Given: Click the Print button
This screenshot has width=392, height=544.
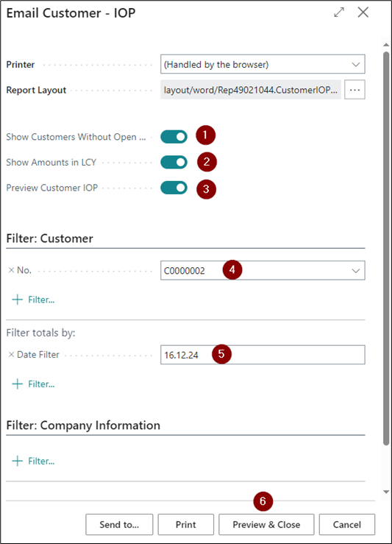Looking at the screenshot, I should click(x=186, y=525).
